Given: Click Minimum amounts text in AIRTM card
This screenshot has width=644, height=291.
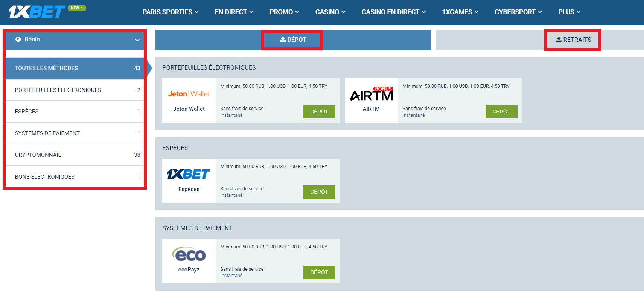Looking at the screenshot, I should pyautogui.click(x=456, y=86).
